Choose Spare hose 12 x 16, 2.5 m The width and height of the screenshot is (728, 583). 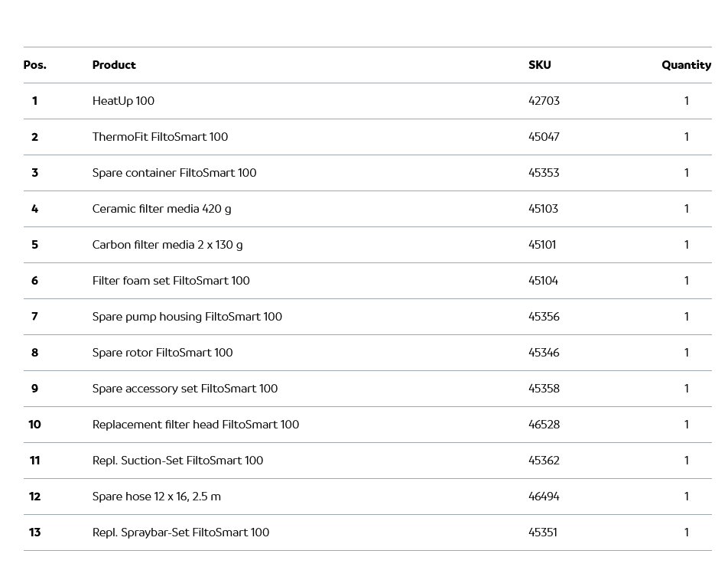pyautogui.click(x=156, y=497)
